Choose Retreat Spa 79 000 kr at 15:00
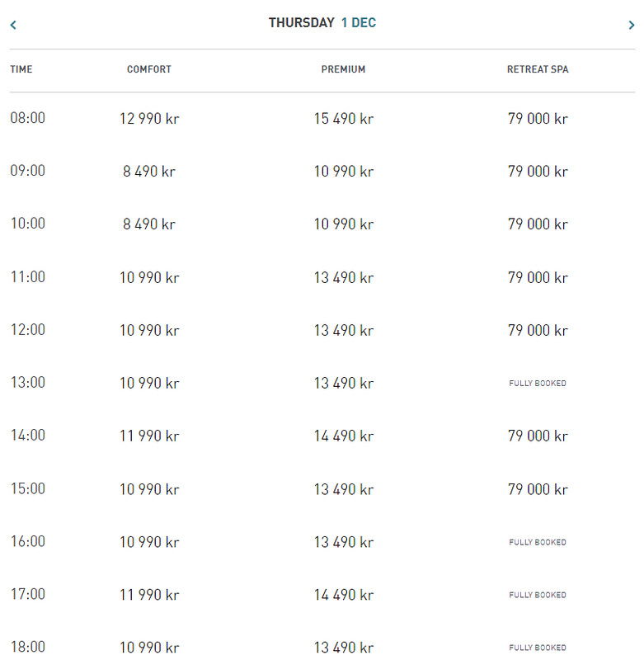 pos(538,489)
